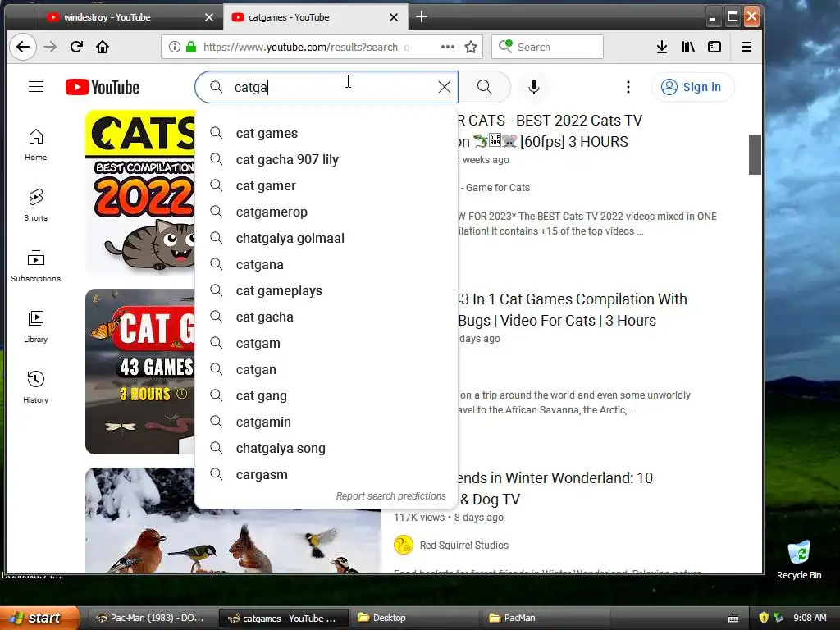Viewport: 840px width, 630px height.
Task: Open the Firefox library icon
Action: tap(688, 47)
